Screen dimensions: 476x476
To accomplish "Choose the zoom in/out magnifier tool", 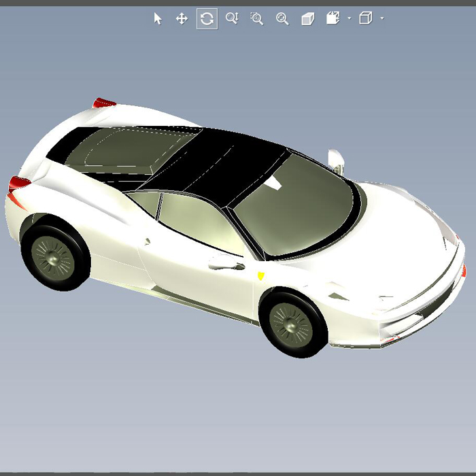I will pos(233,18).
